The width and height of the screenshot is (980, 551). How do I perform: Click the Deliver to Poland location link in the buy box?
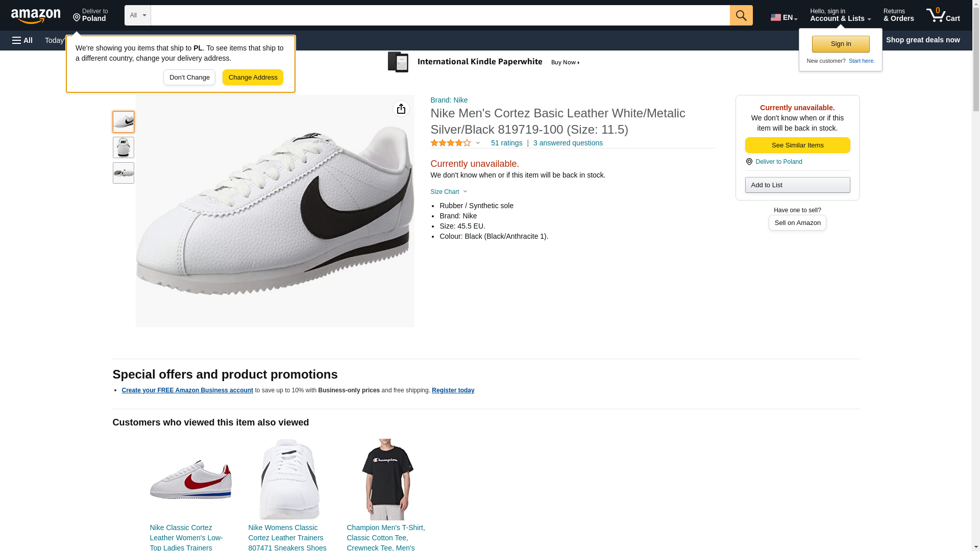coord(778,162)
